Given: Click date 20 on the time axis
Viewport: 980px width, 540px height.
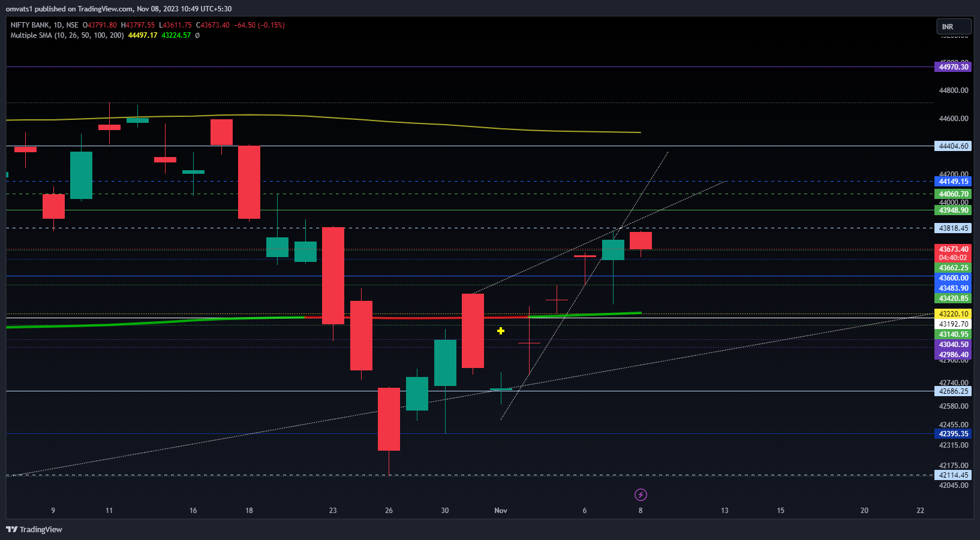Looking at the screenshot, I should [864, 511].
